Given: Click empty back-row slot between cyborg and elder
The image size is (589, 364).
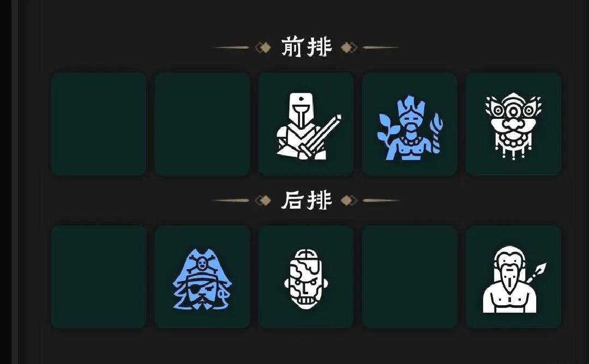Looking at the screenshot, I should [410, 277].
